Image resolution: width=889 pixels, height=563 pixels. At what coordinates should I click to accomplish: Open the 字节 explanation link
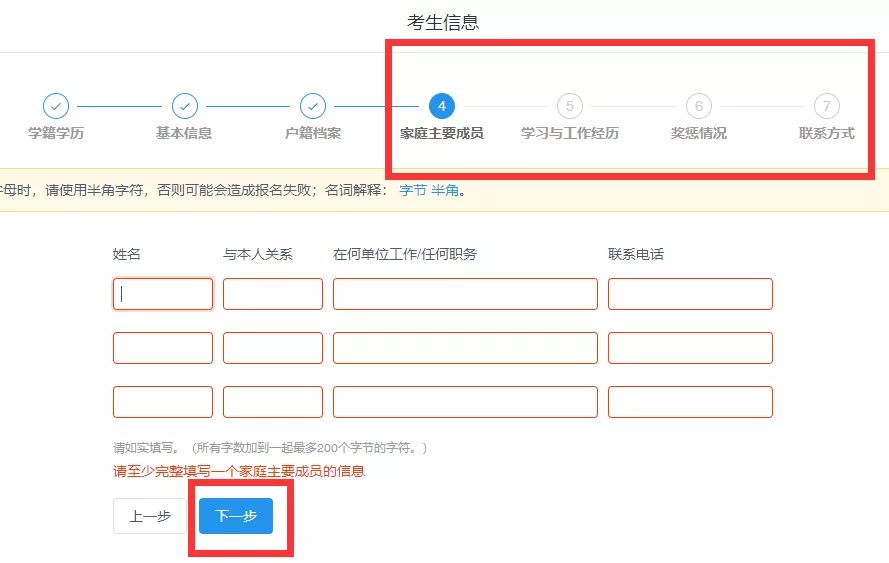(412, 190)
